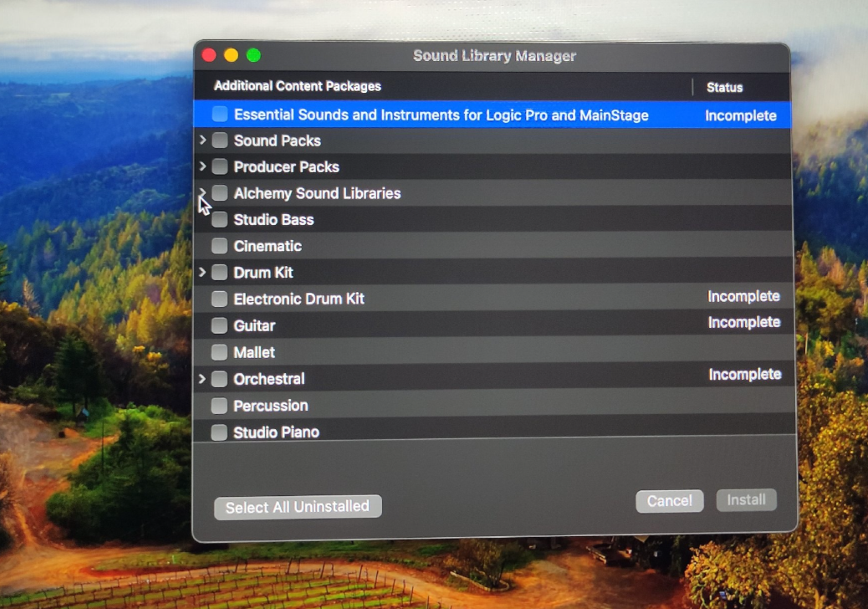Image resolution: width=868 pixels, height=609 pixels.
Task: Select the Sound Packs row label
Action: 278,141
